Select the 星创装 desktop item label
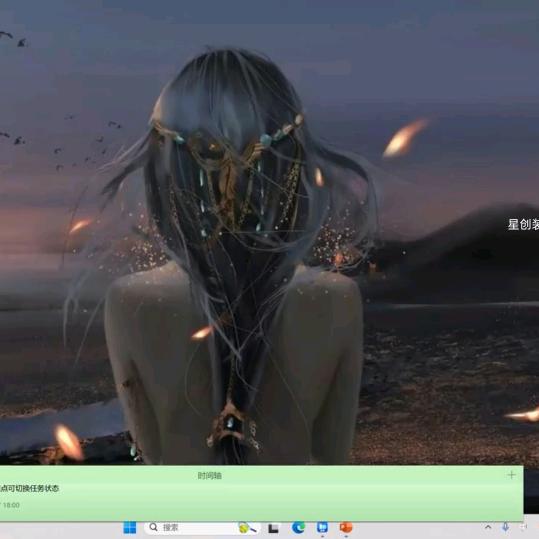The image size is (539, 539). [x=523, y=224]
